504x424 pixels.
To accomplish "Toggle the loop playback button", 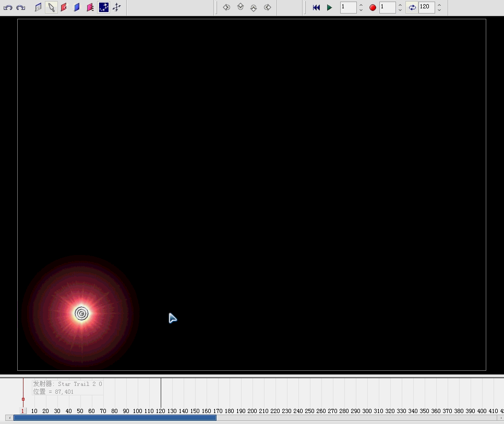I will 412,7.
